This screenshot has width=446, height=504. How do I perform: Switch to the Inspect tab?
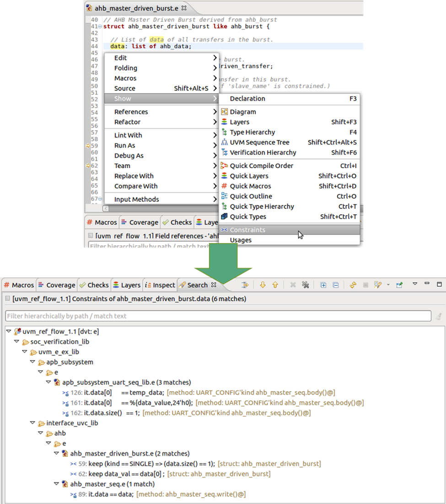pyautogui.click(x=160, y=285)
